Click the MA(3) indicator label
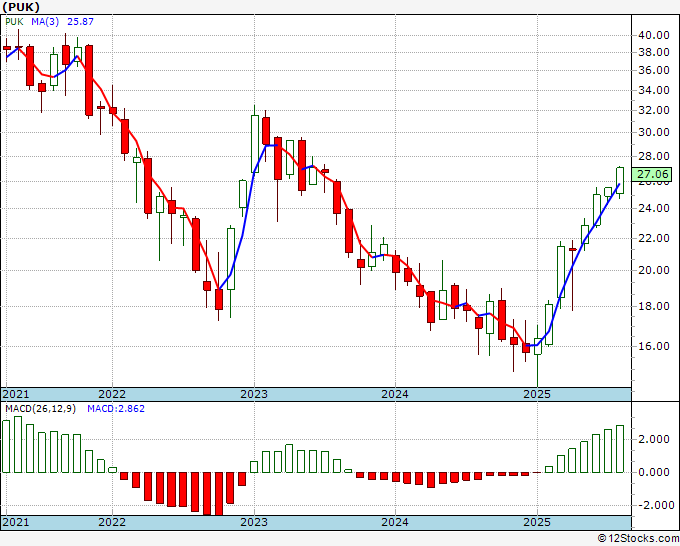The height and width of the screenshot is (546, 680). click(45, 22)
